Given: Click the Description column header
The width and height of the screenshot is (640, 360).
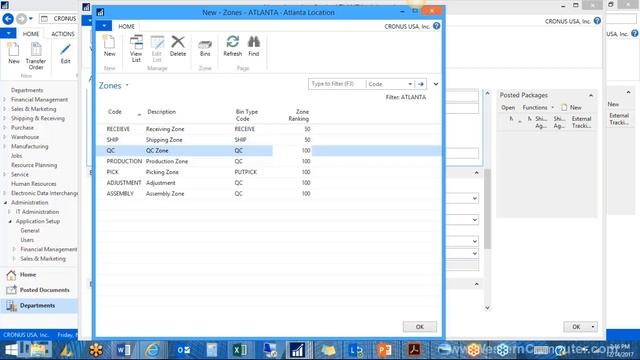Looking at the screenshot, I should 162,112.
